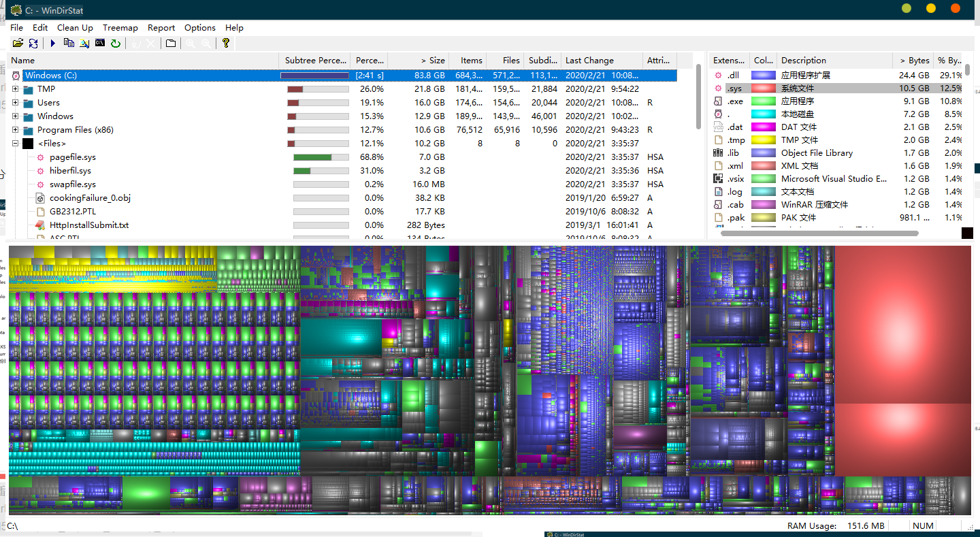This screenshot has width=980, height=537.
Task: Click the blue play arrow Open Item icon
Action: (x=53, y=43)
